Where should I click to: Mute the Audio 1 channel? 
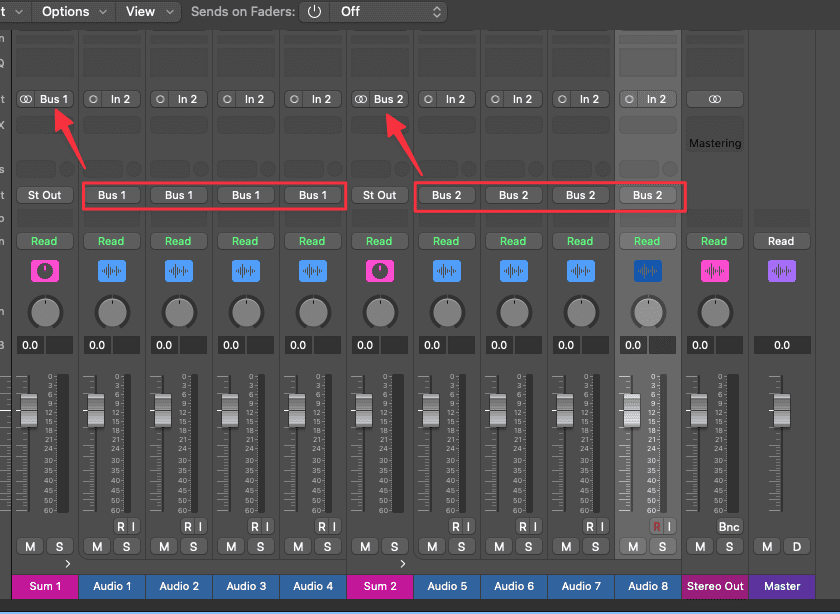(x=97, y=546)
